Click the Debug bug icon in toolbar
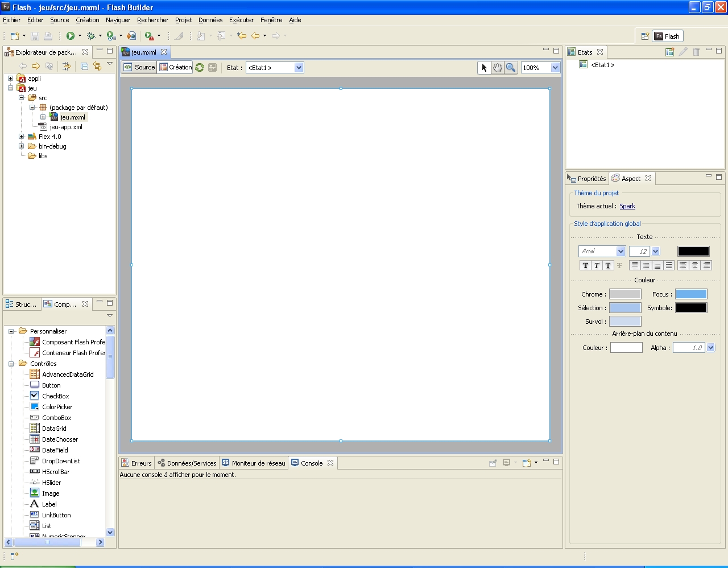The height and width of the screenshot is (568, 728). pos(91,36)
